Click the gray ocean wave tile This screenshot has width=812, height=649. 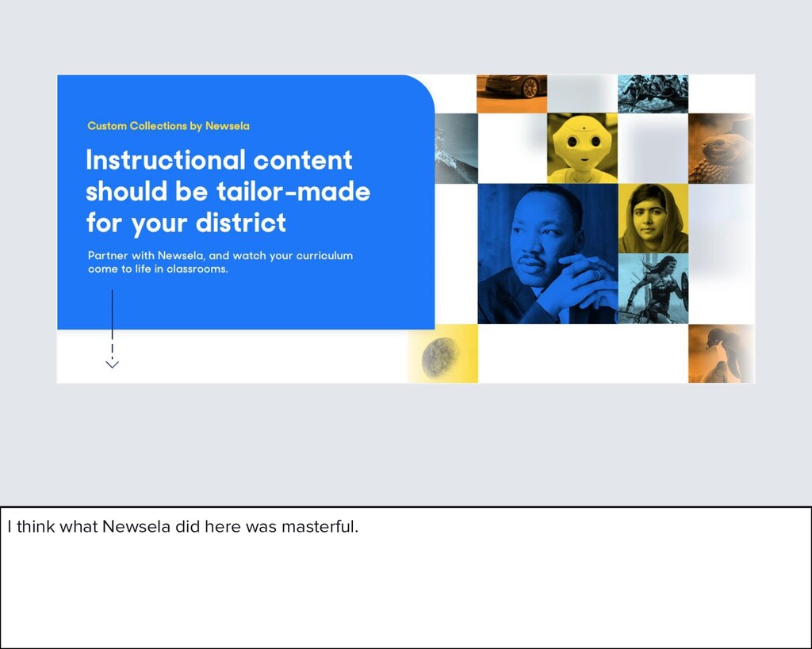pos(456,148)
